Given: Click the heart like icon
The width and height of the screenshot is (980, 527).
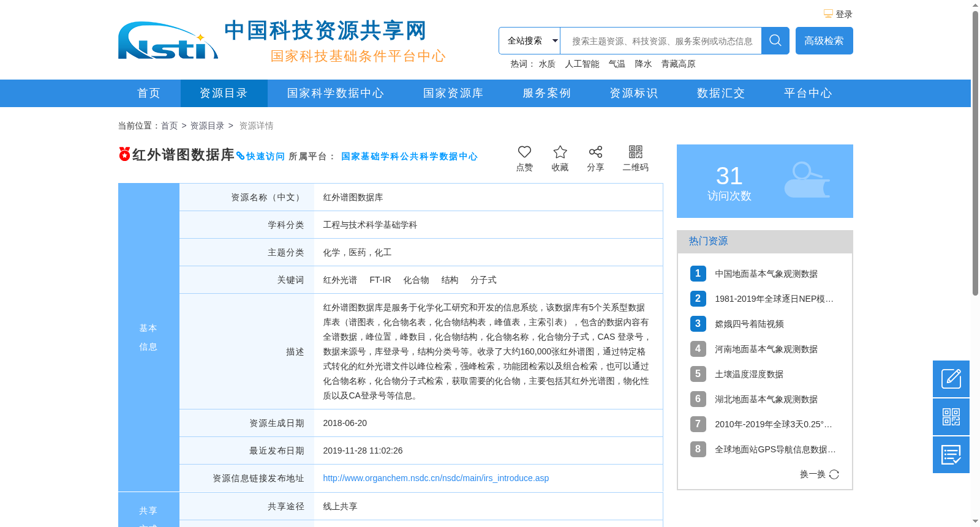Looking at the screenshot, I should coord(524,152).
